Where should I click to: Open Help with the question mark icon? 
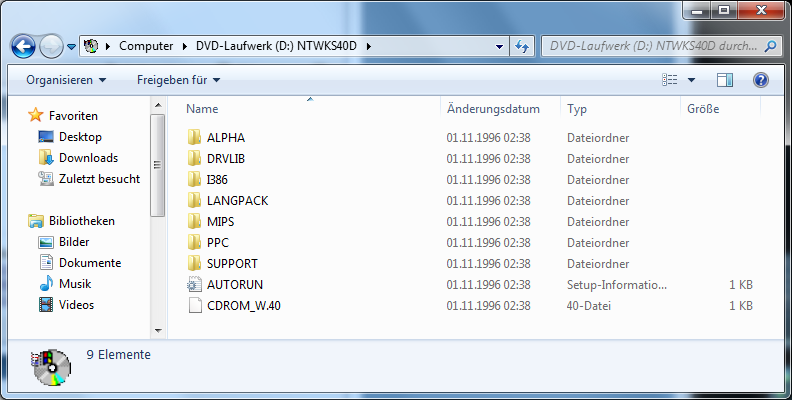(x=761, y=80)
